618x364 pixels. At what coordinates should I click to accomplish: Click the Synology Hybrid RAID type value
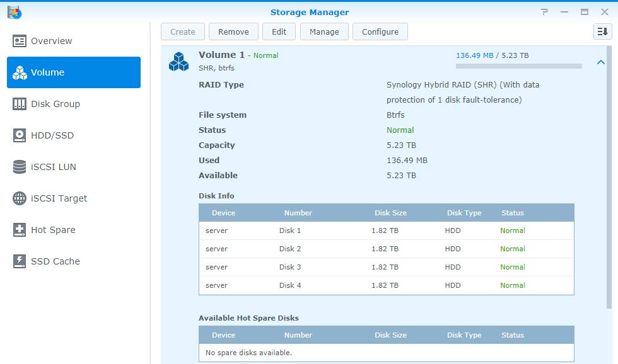(x=463, y=92)
